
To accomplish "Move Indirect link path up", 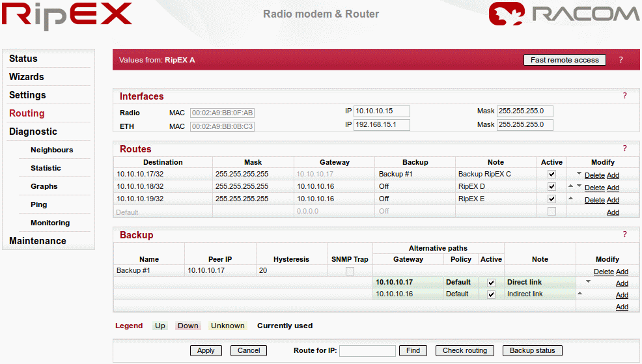I will click(x=579, y=294).
